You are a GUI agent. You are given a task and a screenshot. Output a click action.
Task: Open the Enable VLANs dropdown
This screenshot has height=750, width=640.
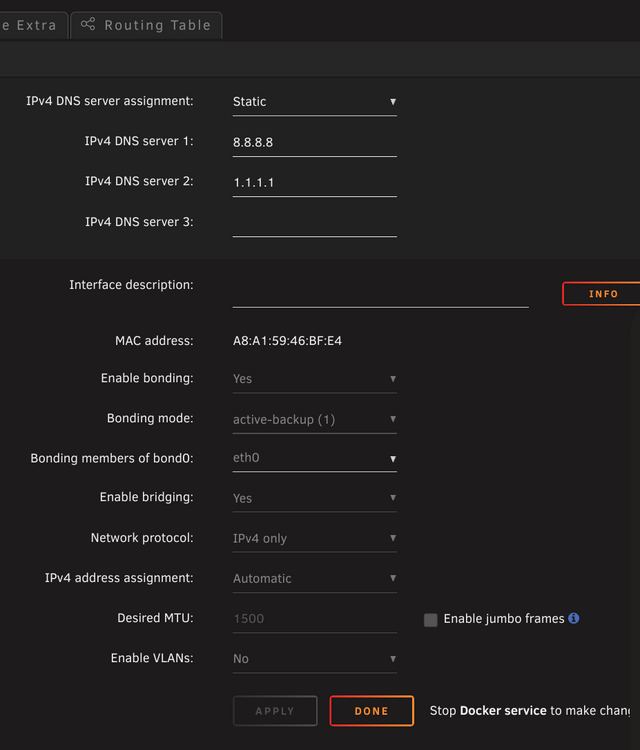pos(314,659)
